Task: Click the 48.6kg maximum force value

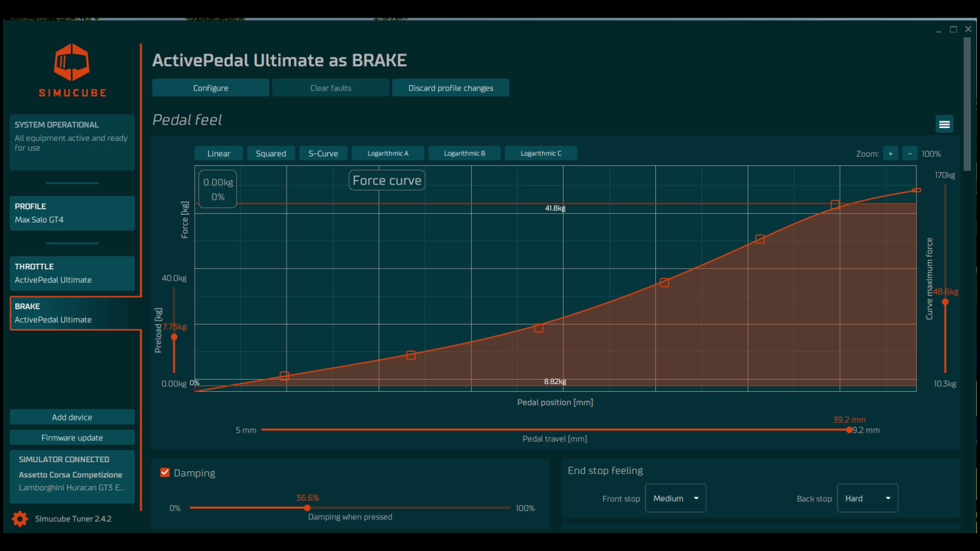Action: 946,291
